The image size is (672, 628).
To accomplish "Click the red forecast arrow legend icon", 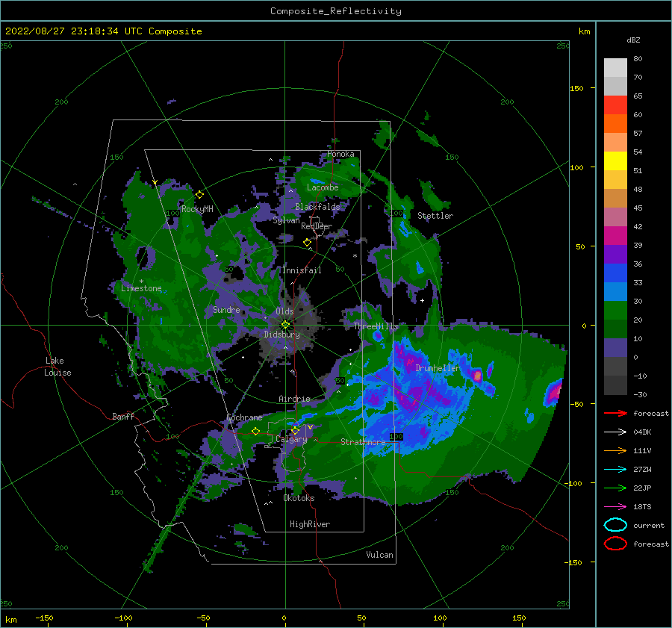I will [x=615, y=413].
